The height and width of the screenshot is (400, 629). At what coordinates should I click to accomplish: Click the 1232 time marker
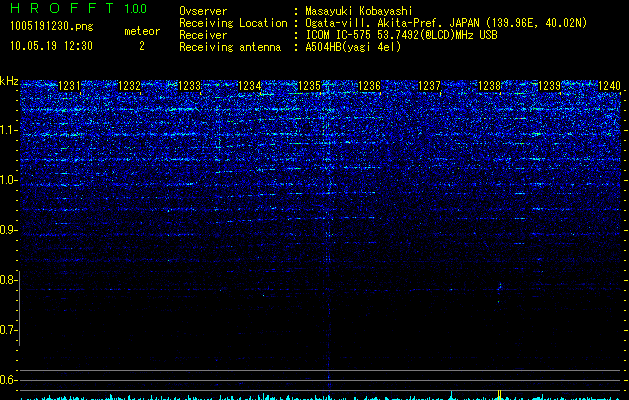point(130,86)
